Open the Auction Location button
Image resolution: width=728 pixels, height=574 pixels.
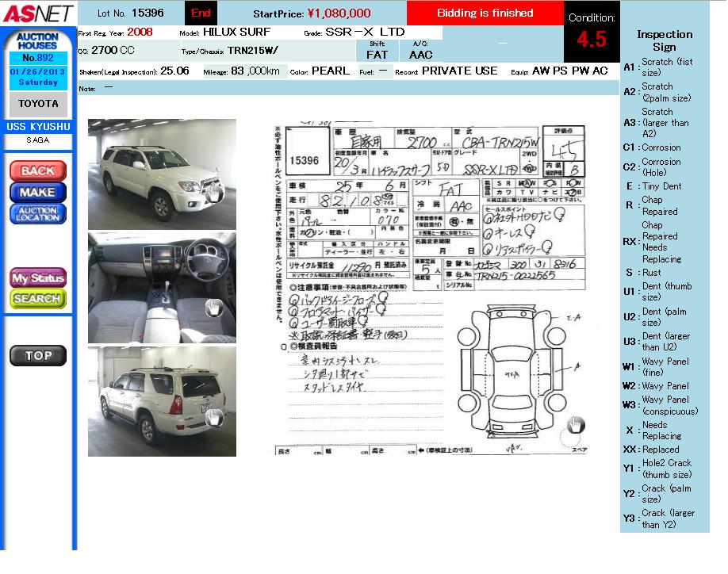(x=38, y=213)
